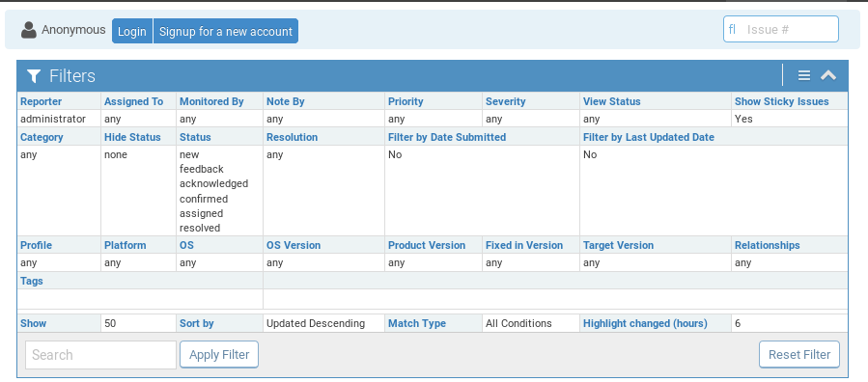The height and width of the screenshot is (382, 868).
Task: Click Filter by Last Updated Date
Action: click(648, 137)
